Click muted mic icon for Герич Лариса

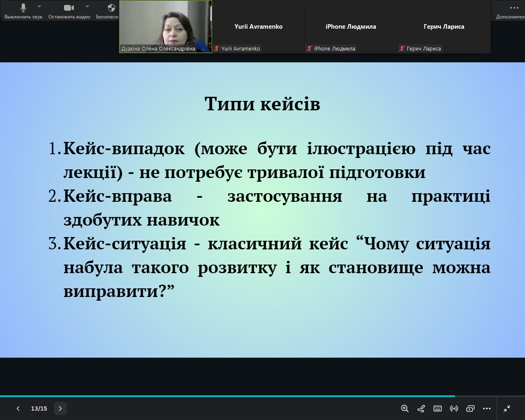pos(402,48)
